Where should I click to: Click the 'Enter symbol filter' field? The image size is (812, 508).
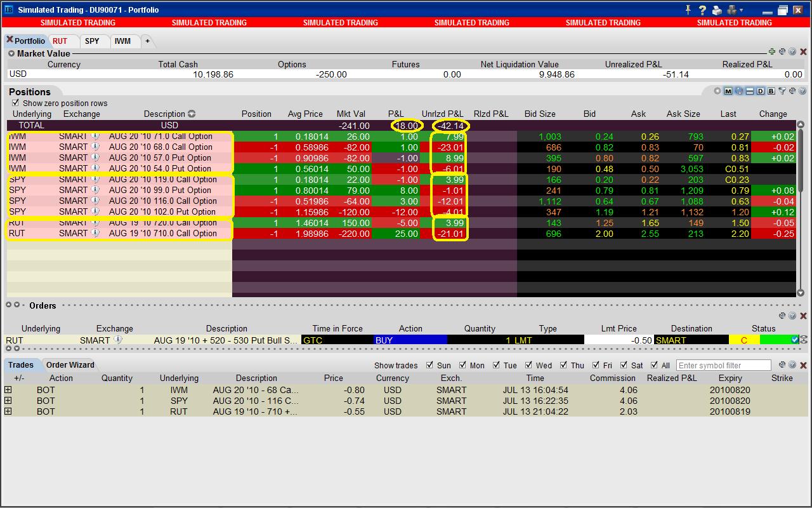coord(723,365)
